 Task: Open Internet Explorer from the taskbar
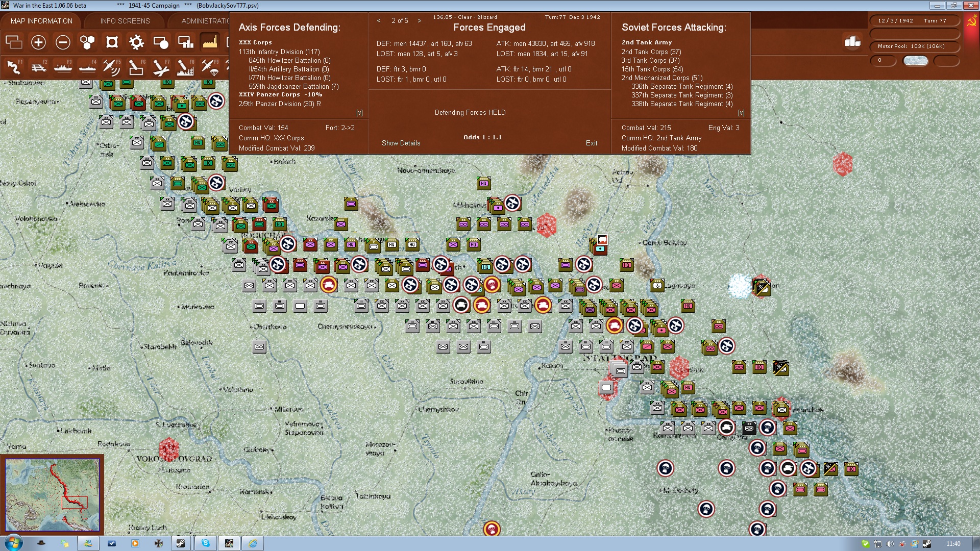pyautogui.click(x=253, y=543)
